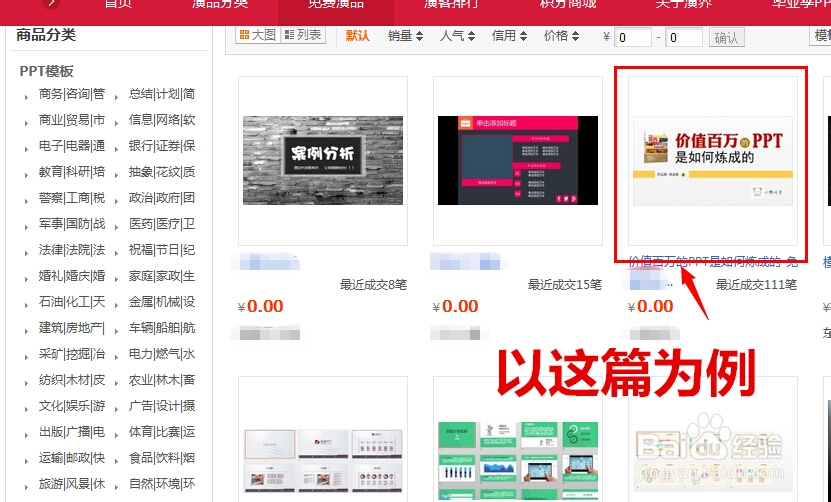831x502 pixels.
Task: Open 商业|贸易|市 category
Action: point(72,120)
